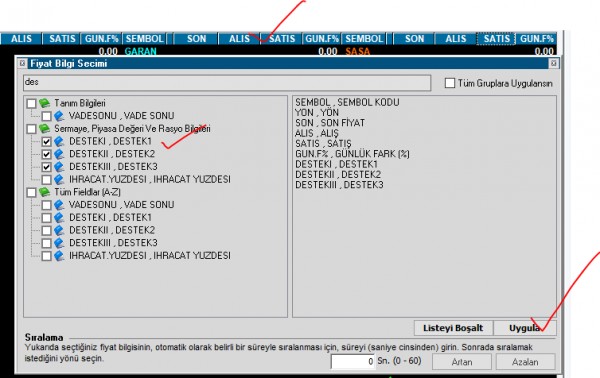Click the green book icon of Tanım Bilgileri
The height and width of the screenshot is (378, 600).
(44, 103)
